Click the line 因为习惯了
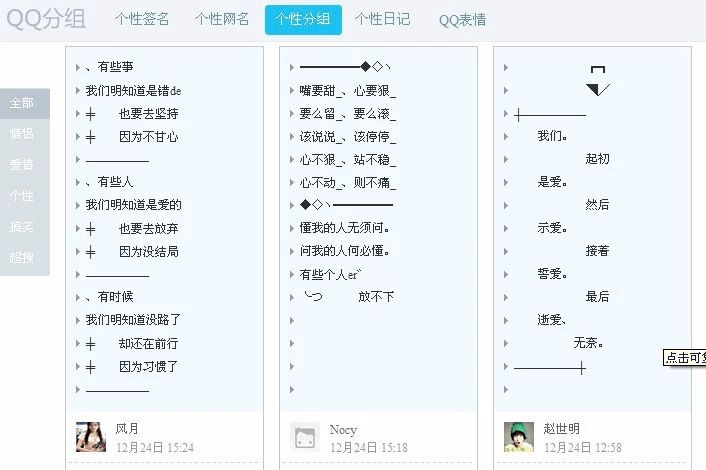 tap(149, 366)
